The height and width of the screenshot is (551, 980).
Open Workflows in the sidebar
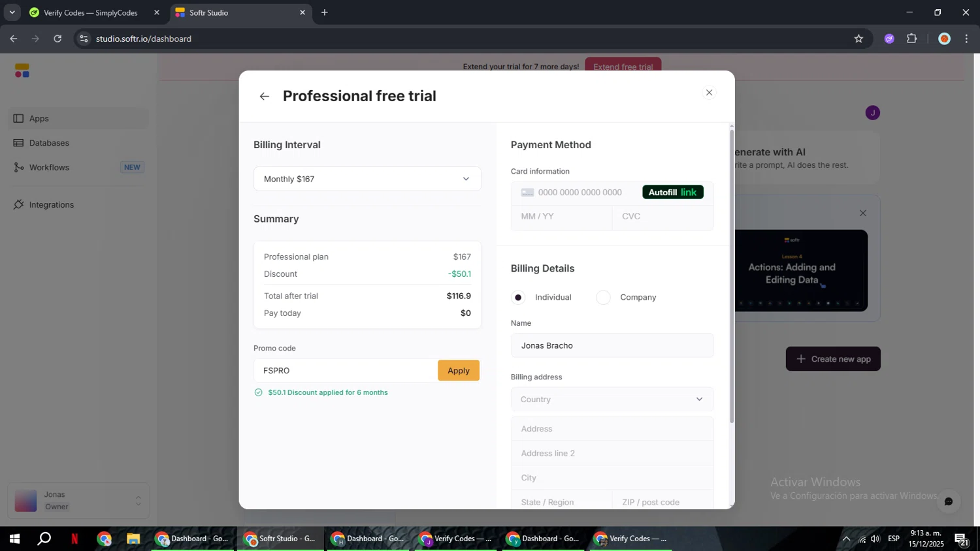[78, 168]
